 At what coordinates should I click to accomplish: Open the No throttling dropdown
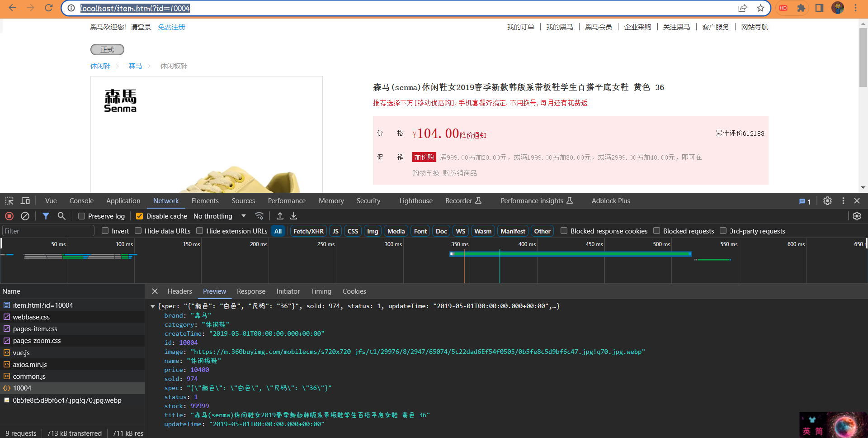[x=219, y=216]
